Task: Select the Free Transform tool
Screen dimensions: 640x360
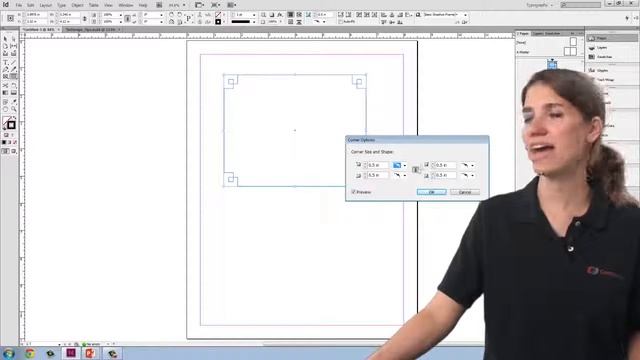Action: [14, 86]
